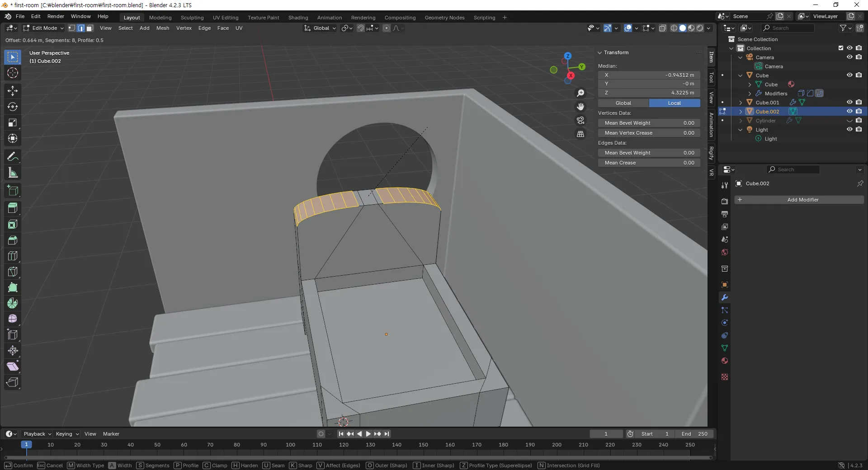Image resolution: width=868 pixels, height=470 pixels.
Task: Select the Smooth tool
Action: coord(13,319)
